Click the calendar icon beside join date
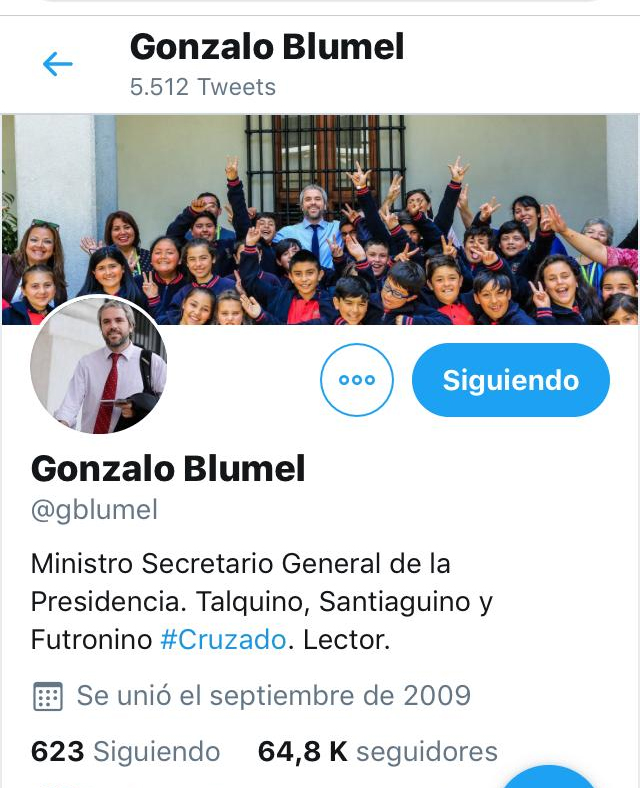Viewport: 640px width, 788px height. 48,697
